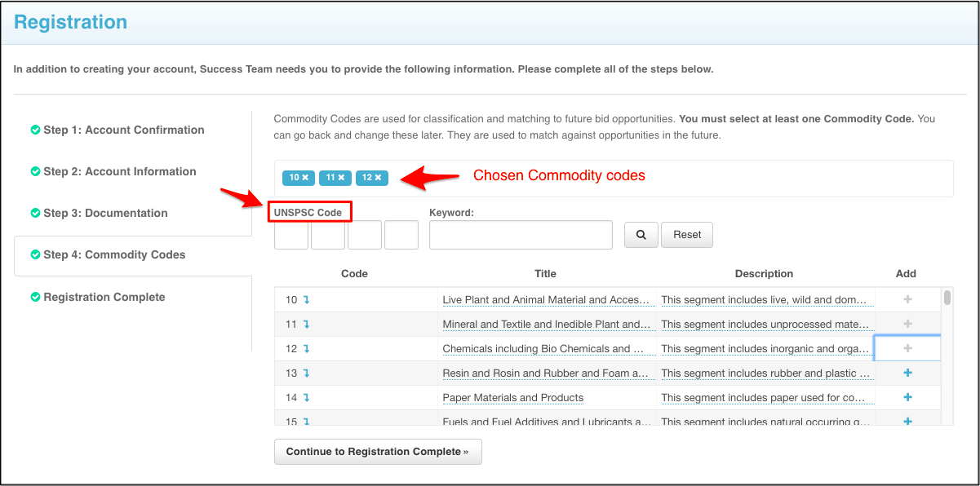
Task: Add commodity code 13 with plus icon
Action: click(x=907, y=373)
